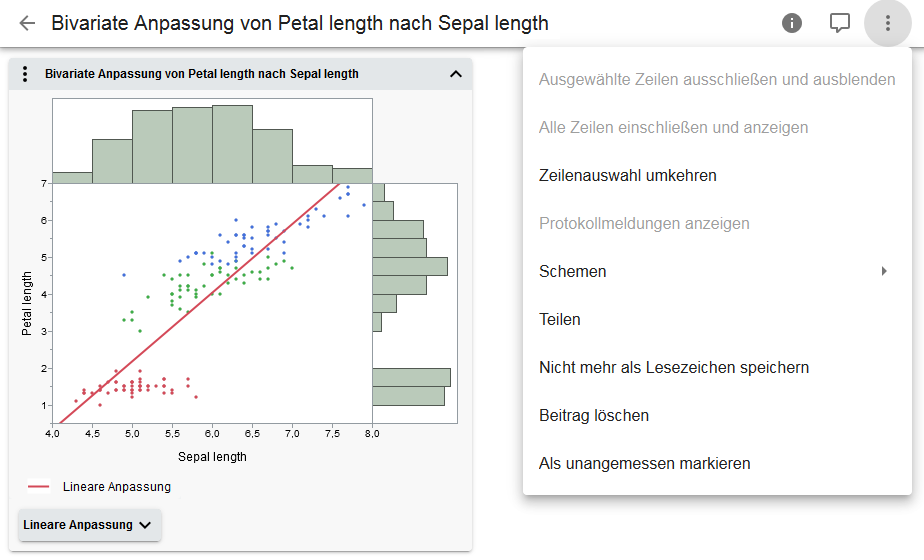The image size is (924, 560).
Task: Open the info icon in header
Action: [x=792, y=23]
